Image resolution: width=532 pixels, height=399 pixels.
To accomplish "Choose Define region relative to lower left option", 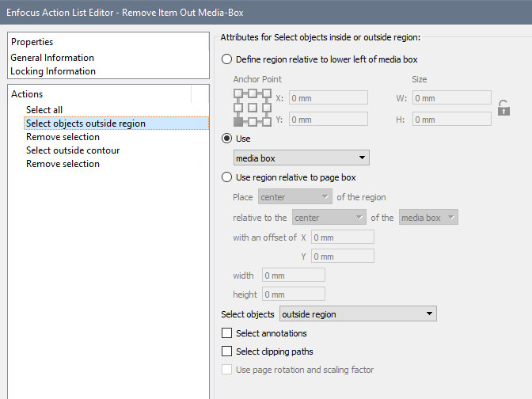I will click(x=228, y=59).
